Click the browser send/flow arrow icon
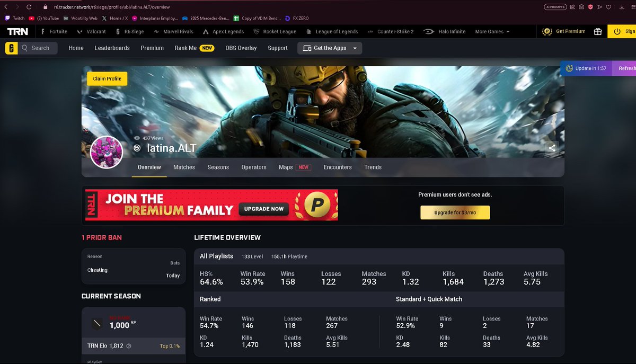Image resolution: width=636 pixels, height=364 pixels. point(599,7)
